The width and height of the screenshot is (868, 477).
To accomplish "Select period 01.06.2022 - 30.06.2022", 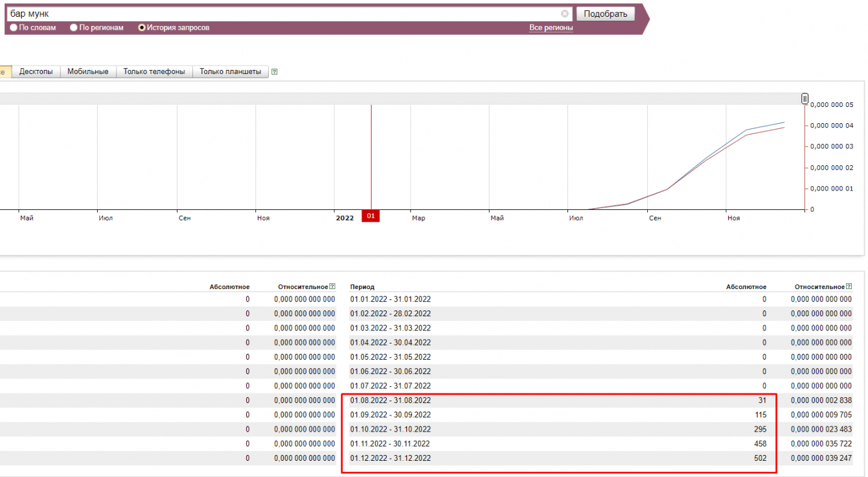I will 391,371.
